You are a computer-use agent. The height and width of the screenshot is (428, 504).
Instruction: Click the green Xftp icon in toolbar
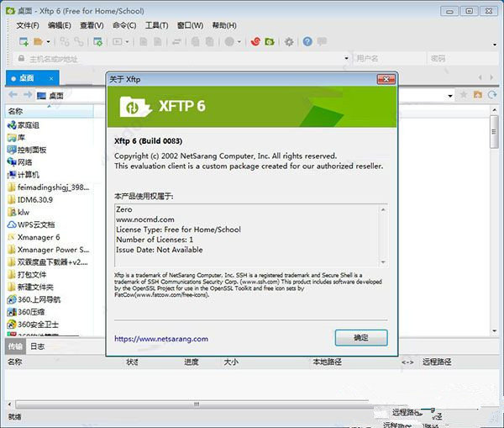269,41
